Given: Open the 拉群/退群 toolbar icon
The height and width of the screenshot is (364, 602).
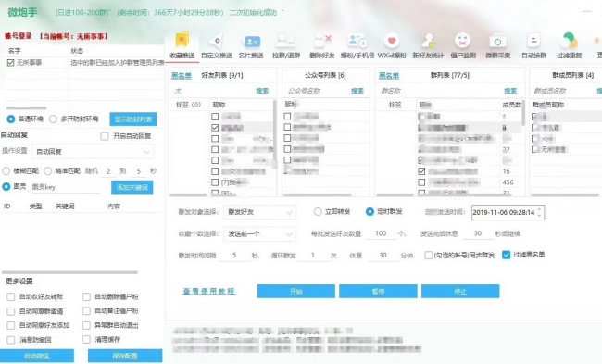Looking at the screenshot, I should point(285,41).
